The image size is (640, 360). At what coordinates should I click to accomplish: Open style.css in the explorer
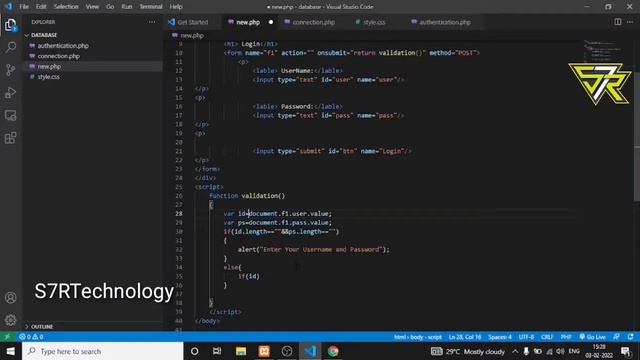pyautogui.click(x=48, y=77)
